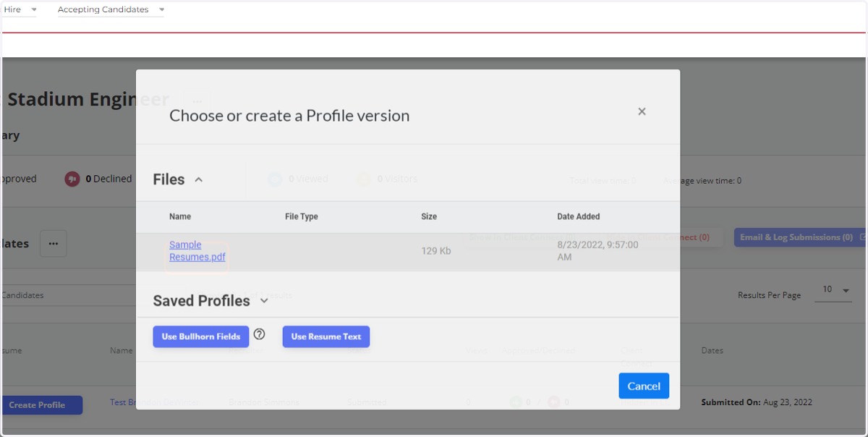Select the 129 Kb size cell
868x437 pixels.
coord(436,251)
